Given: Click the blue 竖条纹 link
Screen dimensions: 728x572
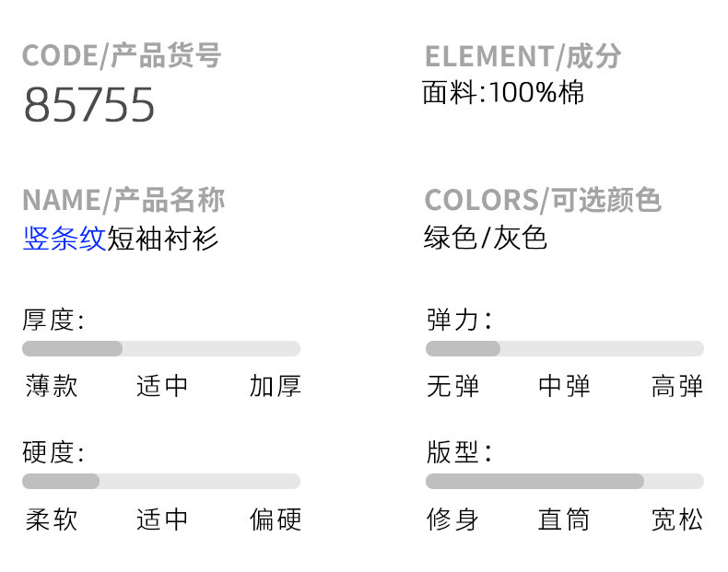Looking at the screenshot, I should point(65,239).
